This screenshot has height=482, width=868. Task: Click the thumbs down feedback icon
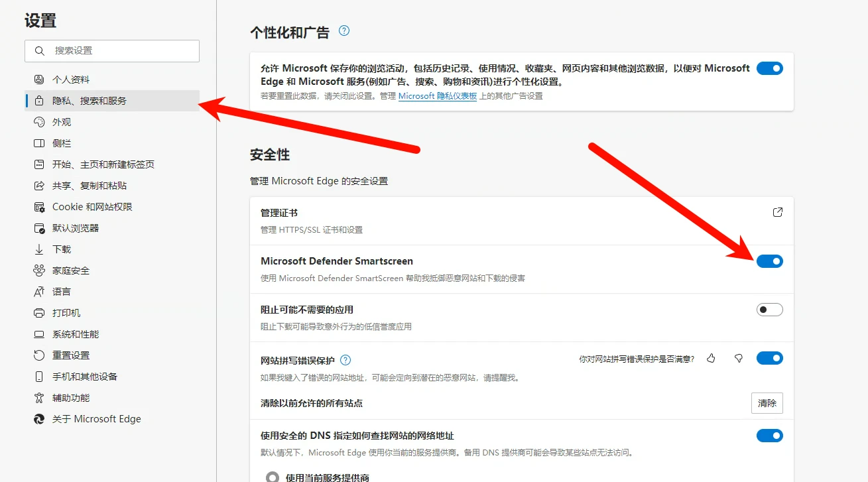738,359
